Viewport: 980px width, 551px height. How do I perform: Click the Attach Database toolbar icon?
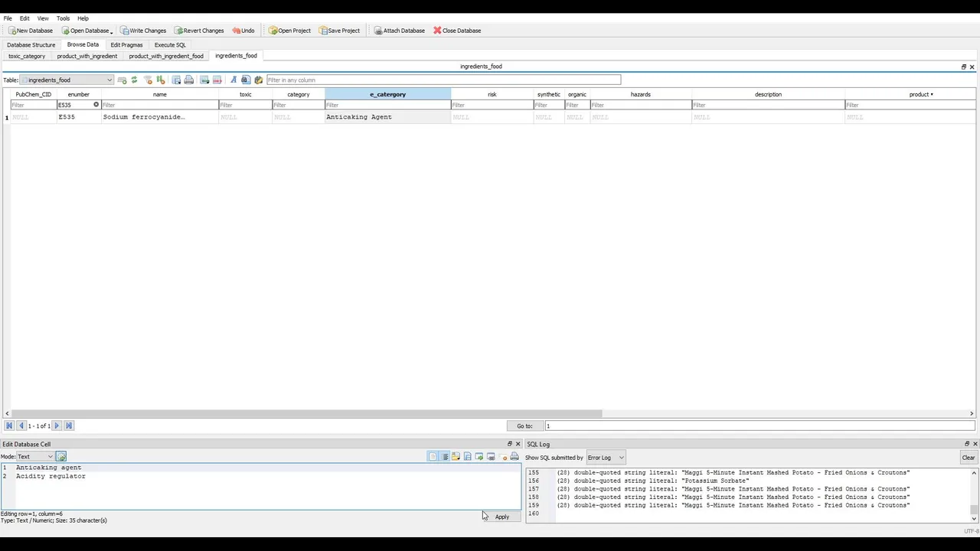tap(378, 31)
